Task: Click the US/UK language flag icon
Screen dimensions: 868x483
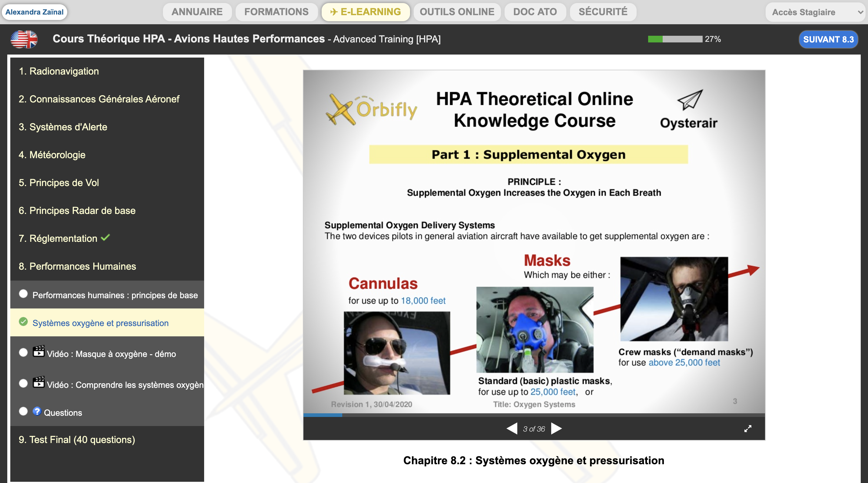Action: click(24, 39)
